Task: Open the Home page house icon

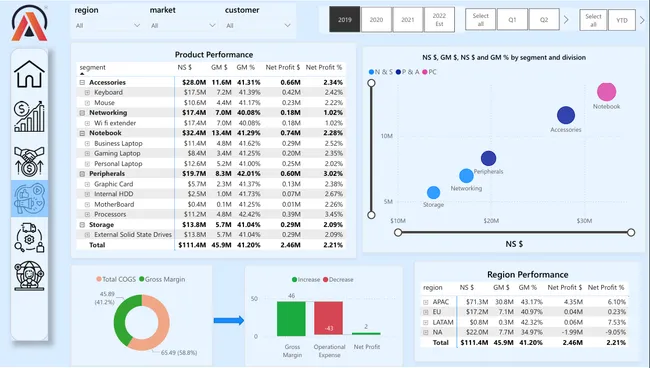Action: coord(29,74)
